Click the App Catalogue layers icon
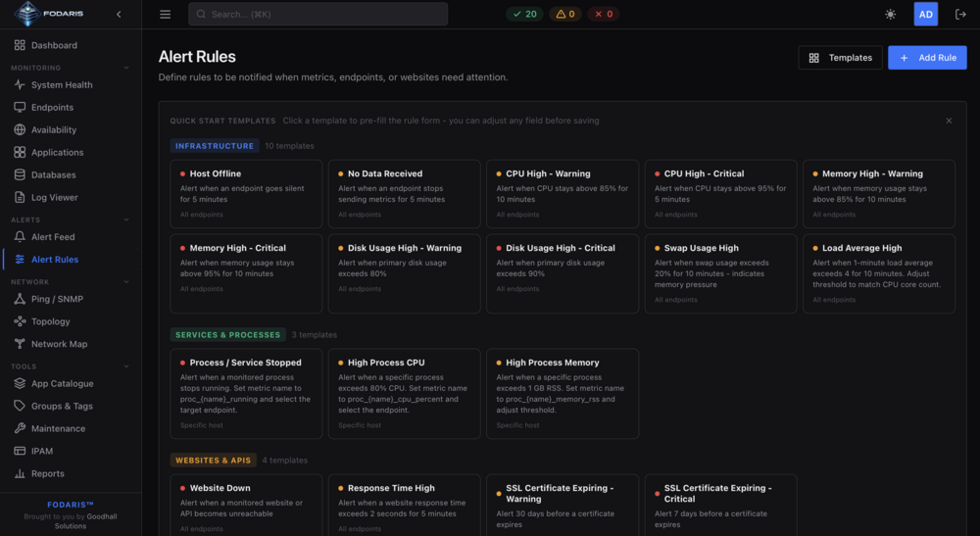This screenshot has height=536, width=980. coord(20,383)
